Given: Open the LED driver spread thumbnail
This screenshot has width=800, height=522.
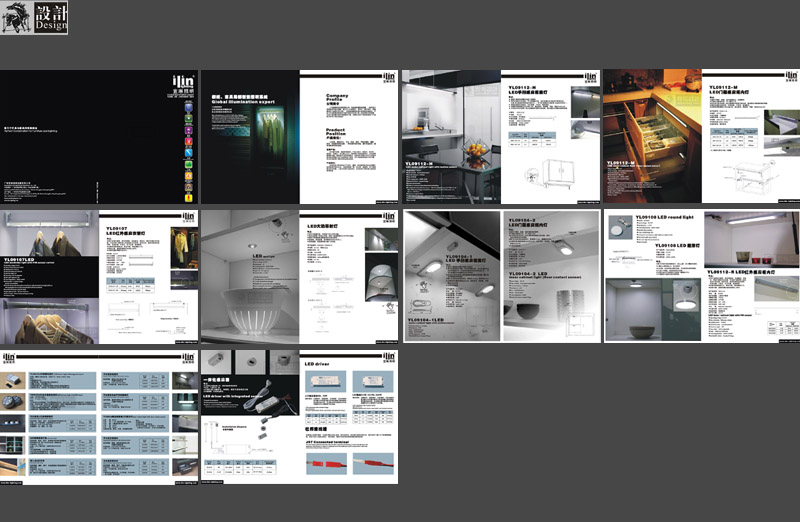Looking at the screenshot, I should [299, 417].
